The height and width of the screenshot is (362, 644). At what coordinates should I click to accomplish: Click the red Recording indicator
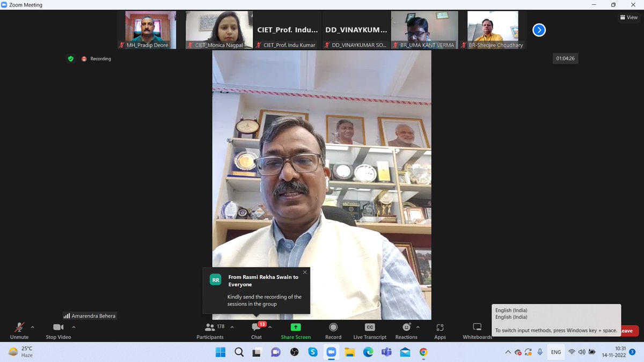(x=97, y=58)
